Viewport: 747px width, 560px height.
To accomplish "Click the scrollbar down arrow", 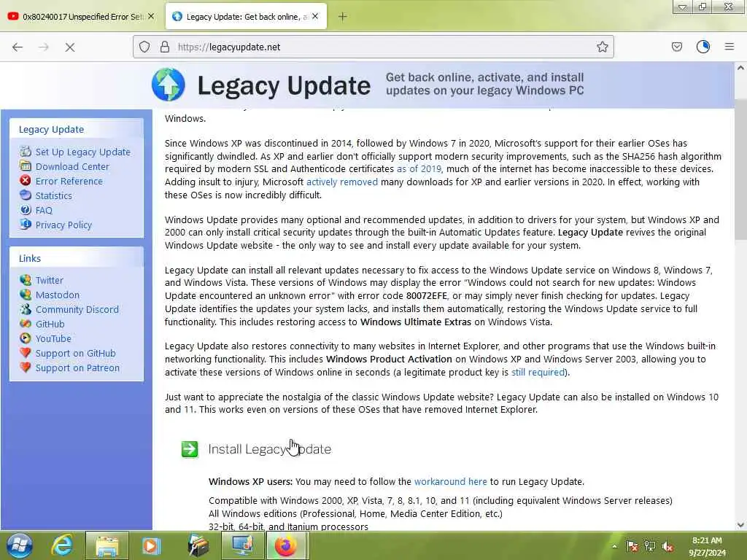I will point(740,525).
